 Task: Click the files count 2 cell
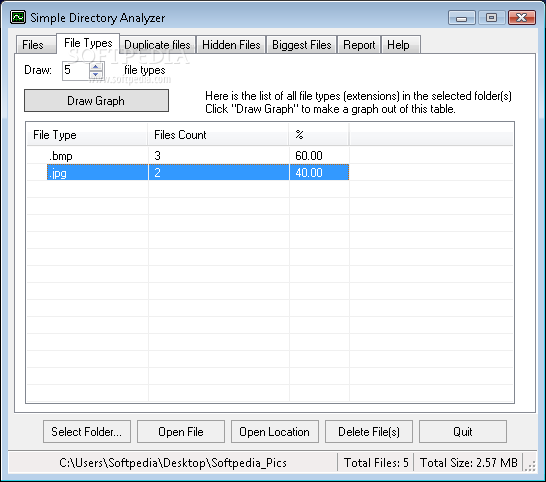(219, 172)
